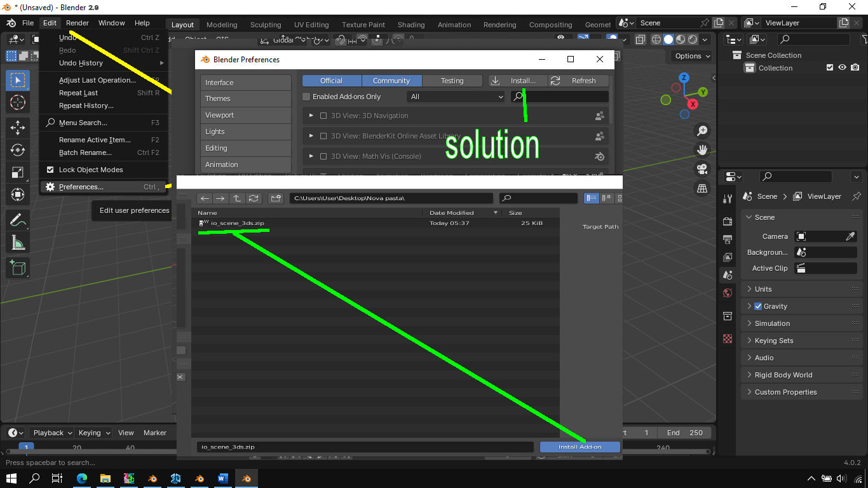
Task: Open the Render menu
Action: click(x=78, y=23)
